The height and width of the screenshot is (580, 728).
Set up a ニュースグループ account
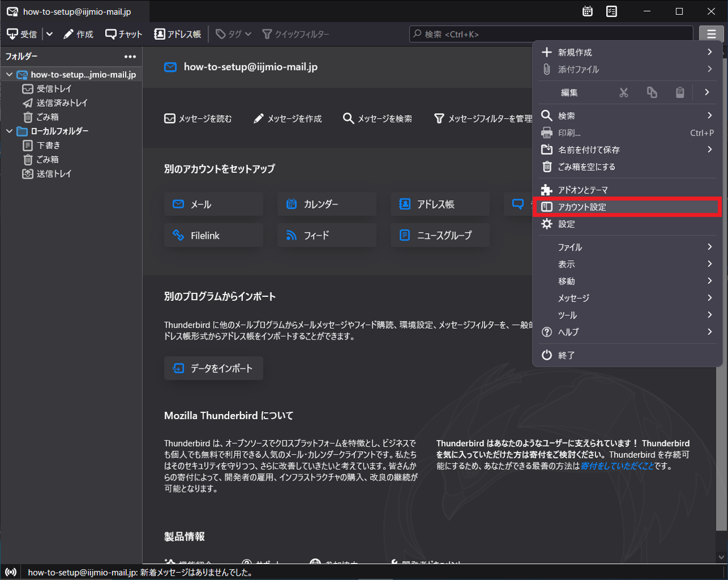tap(440, 235)
